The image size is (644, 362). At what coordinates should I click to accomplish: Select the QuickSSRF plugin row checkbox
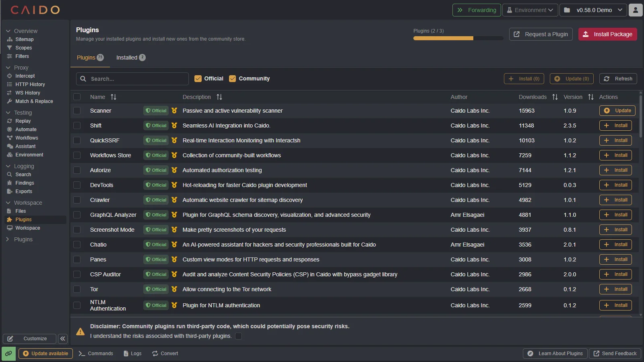(77, 140)
